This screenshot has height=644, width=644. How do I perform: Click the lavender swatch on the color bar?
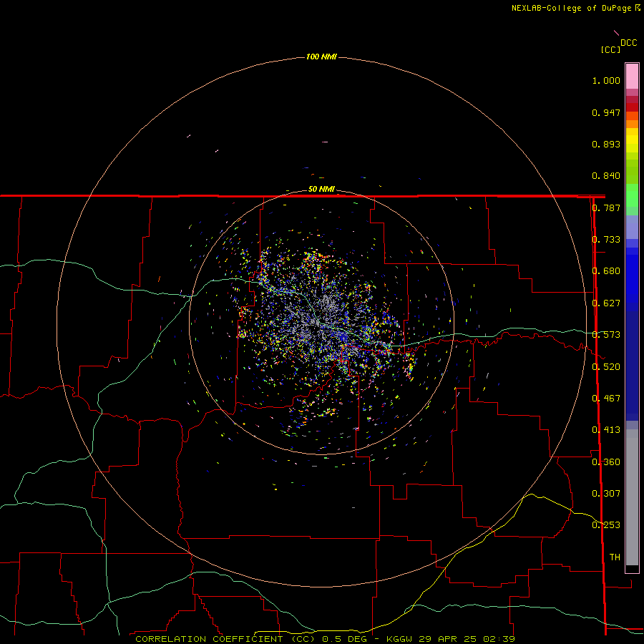click(x=632, y=227)
